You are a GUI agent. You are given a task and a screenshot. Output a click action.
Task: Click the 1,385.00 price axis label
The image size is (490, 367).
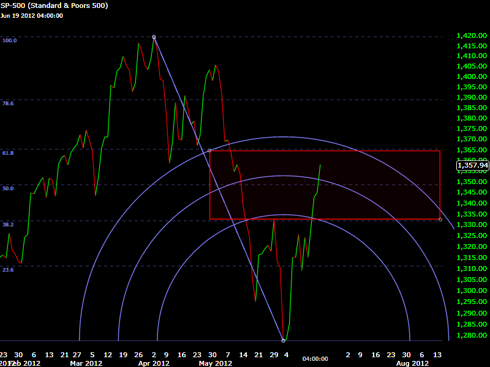472,108
